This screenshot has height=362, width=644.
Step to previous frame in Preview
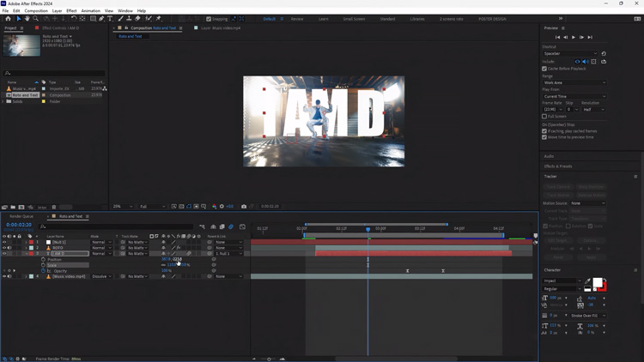tap(566, 38)
